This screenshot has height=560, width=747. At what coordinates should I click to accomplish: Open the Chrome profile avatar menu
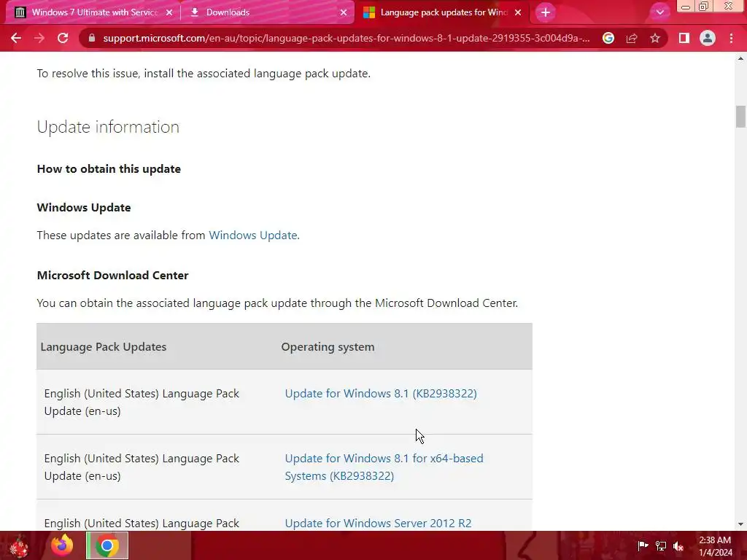708,38
